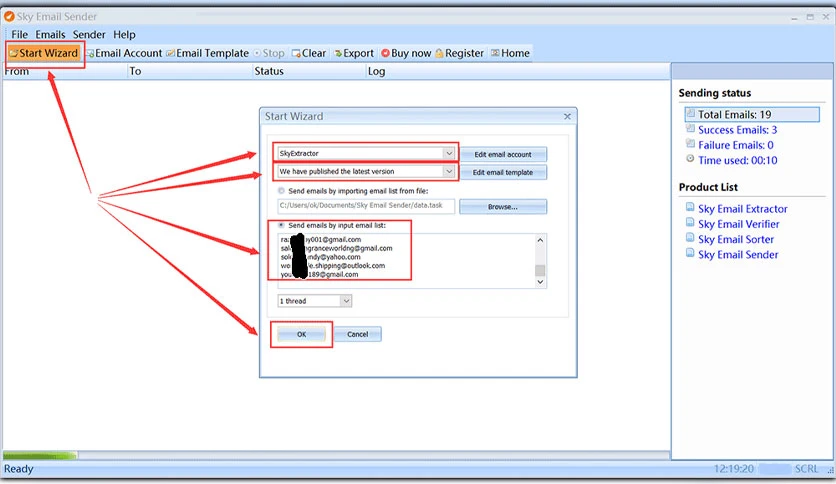Click the Register toolbar button
Viewport: 836px width, 484px height.
[460, 53]
